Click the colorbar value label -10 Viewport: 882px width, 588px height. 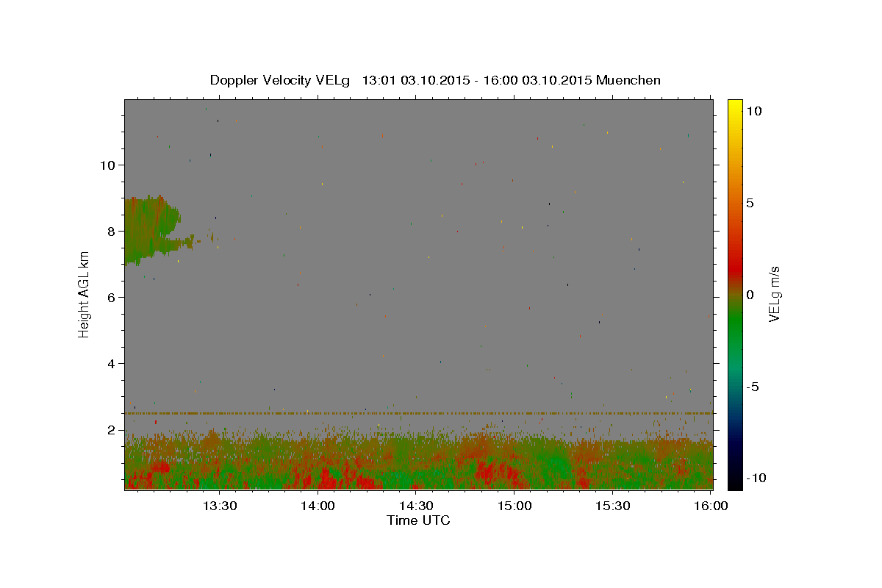(756, 478)
